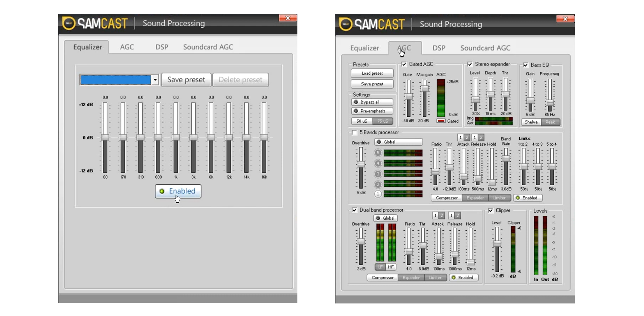This screenshot has height=316, width=644.
Task: Click Save preset in the Equalizer window
Action: coord(186,80)
